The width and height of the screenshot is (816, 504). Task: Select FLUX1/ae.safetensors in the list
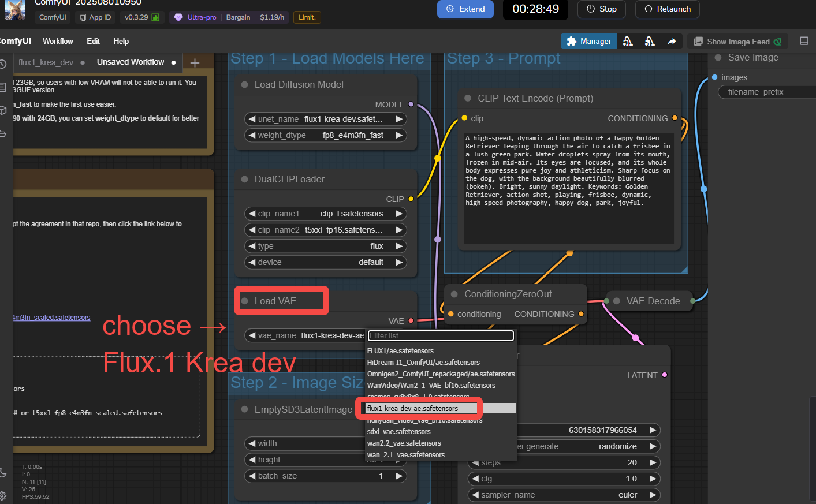[x=440, y=350]
